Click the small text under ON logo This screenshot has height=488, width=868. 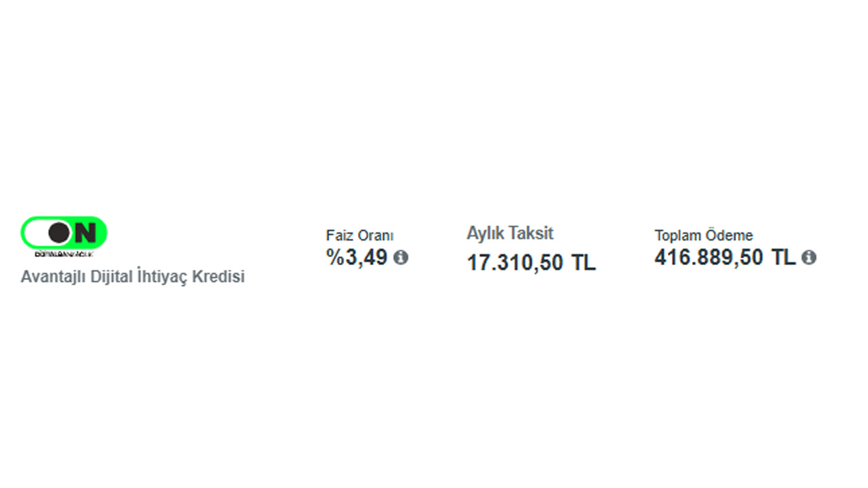pyautogui.click(x=64, y=253)
